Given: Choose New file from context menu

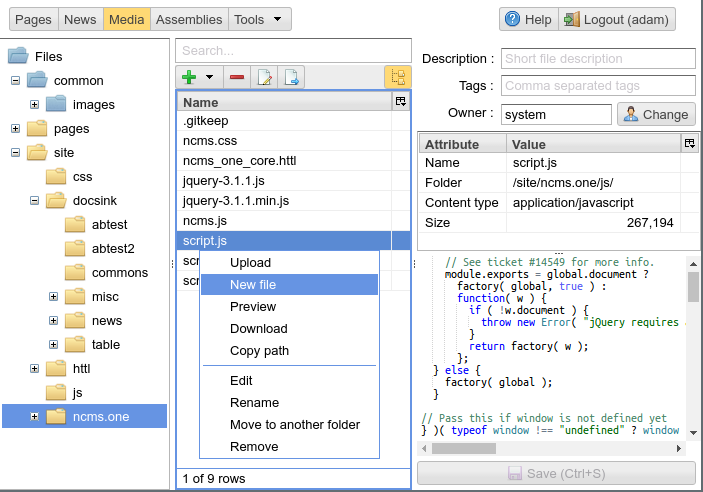Looking at the screenshot, I should point(253,285).
